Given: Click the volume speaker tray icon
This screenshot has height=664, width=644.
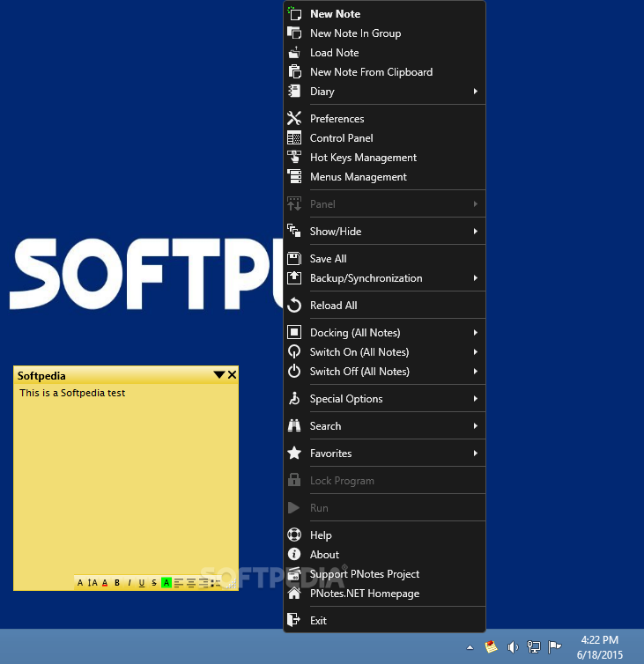Looking at the screenshot, I should click(x=513, y=646).
